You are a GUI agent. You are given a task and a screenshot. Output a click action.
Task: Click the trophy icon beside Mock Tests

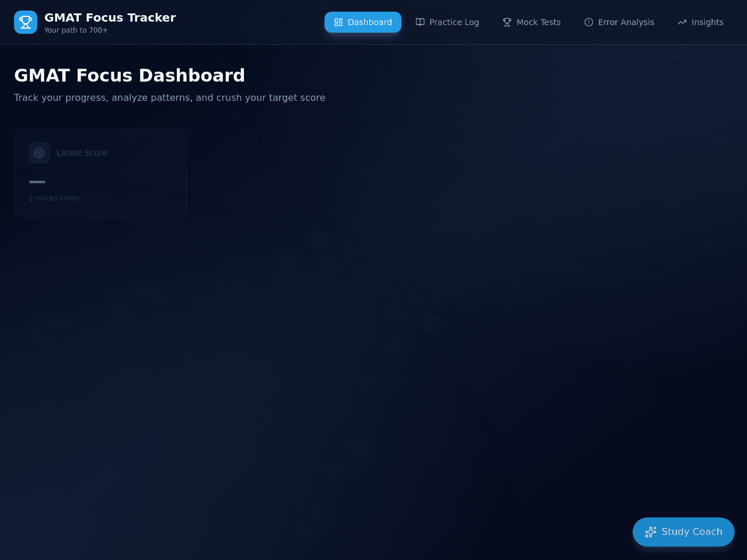pos(507,22)
